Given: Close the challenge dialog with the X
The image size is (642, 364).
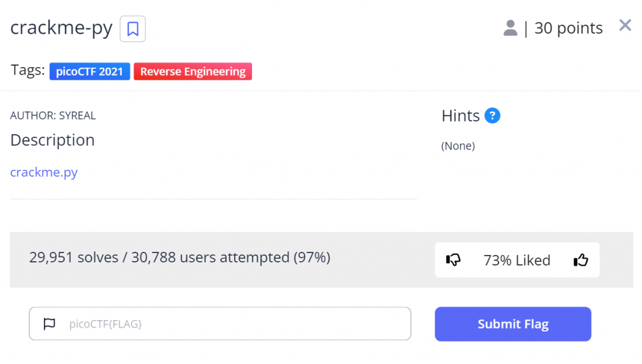Looking at the screenshot, I should [625, 25].
